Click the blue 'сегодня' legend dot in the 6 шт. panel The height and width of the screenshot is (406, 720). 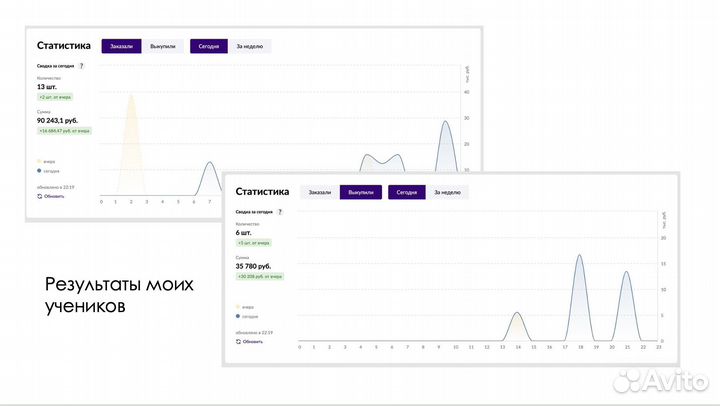click(238, 316)
